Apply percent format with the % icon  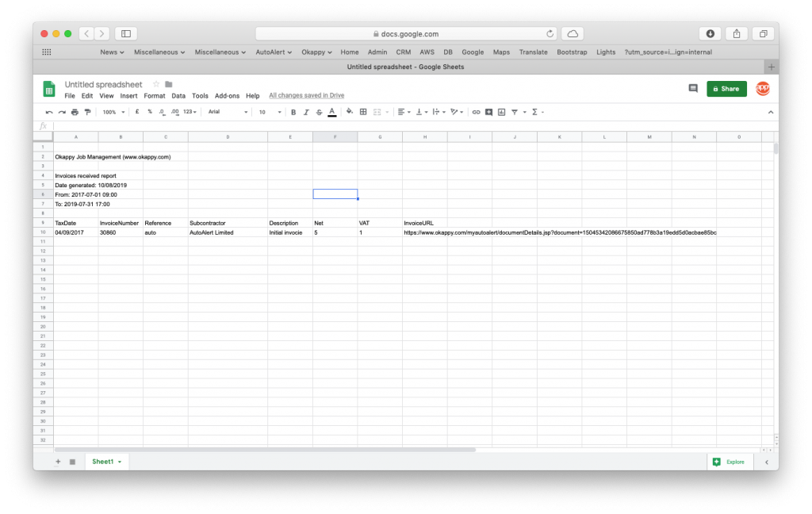pos(150,112)
